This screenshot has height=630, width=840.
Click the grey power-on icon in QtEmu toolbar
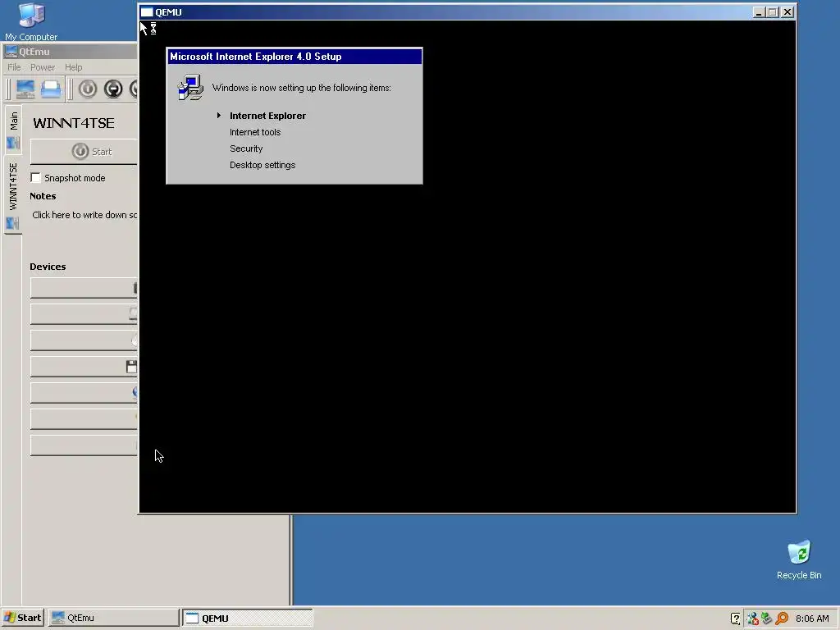click(x=87, y=89)
